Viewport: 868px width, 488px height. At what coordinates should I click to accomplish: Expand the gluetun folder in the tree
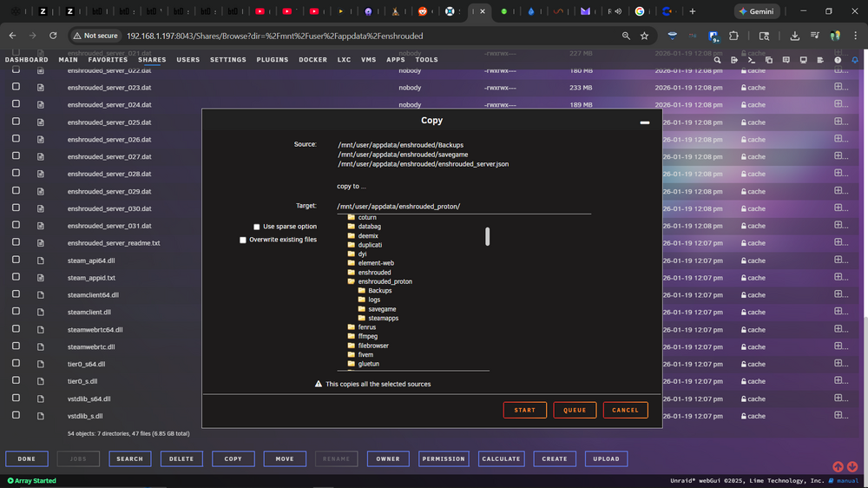364,364
